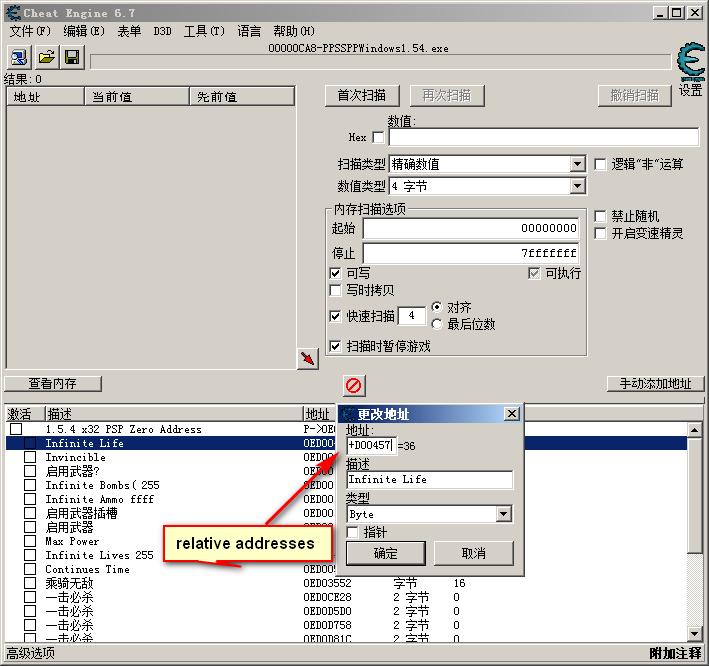Screen dimensions: 709x666
Task: Open the 编辑(E) menu
Action: click(x=84, y=31)
